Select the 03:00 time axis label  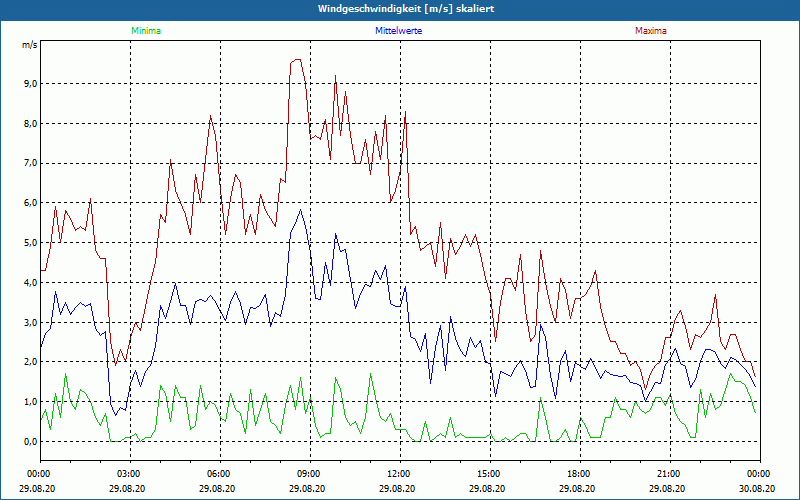(x=129, y=474)
